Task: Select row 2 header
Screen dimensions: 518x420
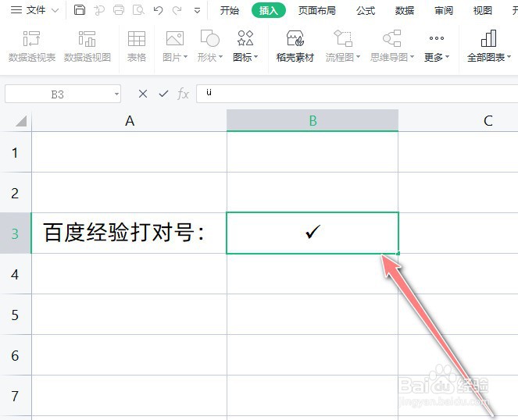Action: 16,193
